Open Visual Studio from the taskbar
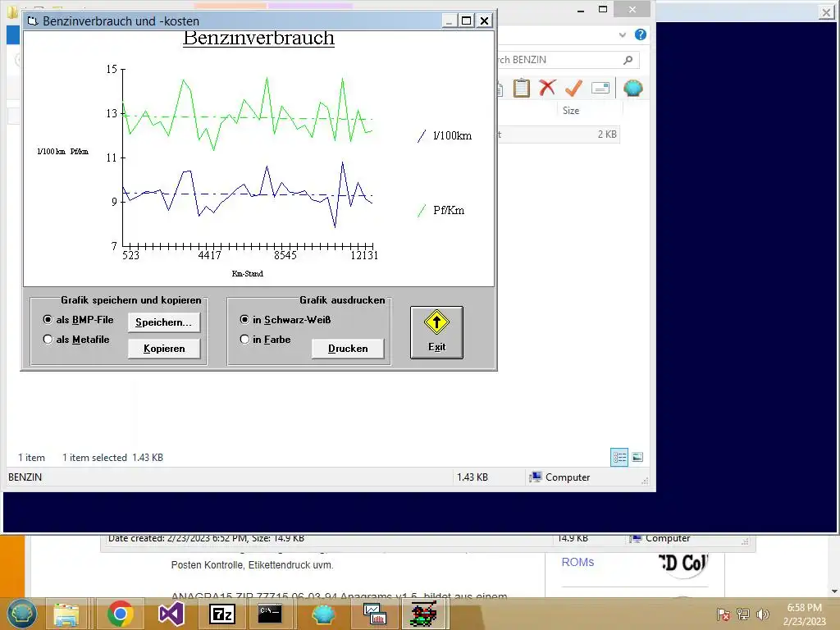Viewport: 840px width, 630px height. (171, 614)
